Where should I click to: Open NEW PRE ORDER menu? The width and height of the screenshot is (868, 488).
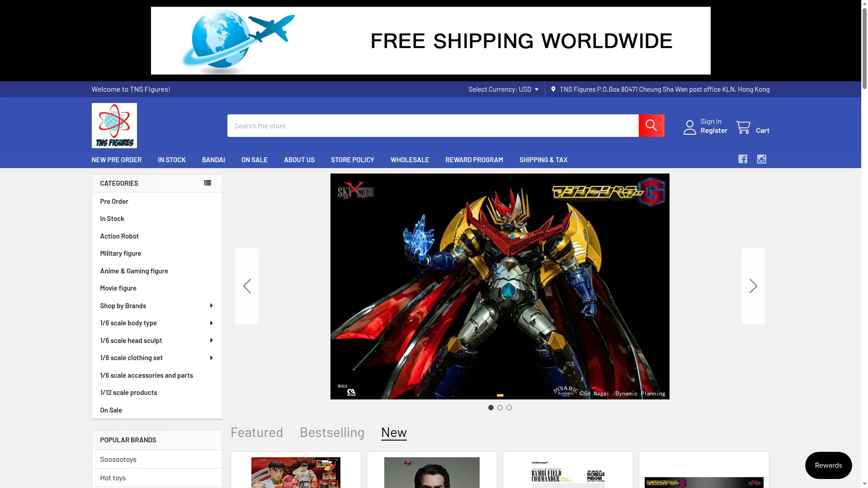click(117, 160)
